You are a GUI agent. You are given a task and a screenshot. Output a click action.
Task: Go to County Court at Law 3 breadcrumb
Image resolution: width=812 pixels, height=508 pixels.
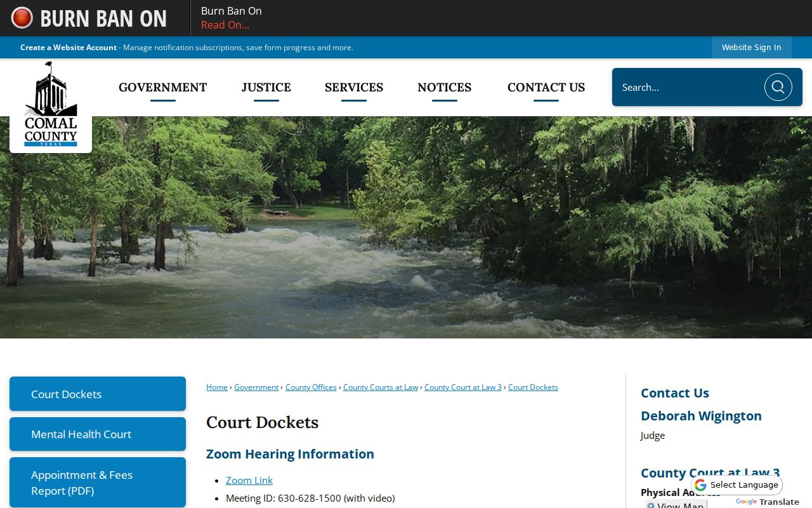(463, 387)
